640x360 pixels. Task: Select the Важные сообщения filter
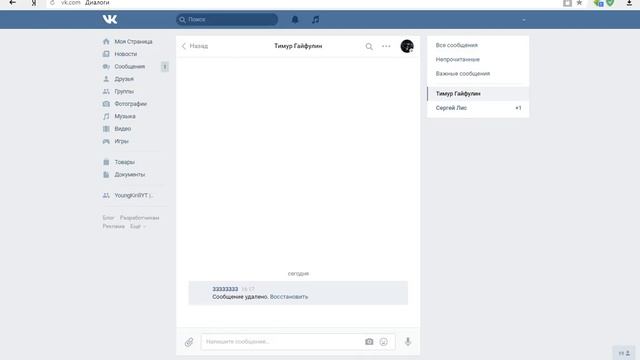click(x=463, y=74)
